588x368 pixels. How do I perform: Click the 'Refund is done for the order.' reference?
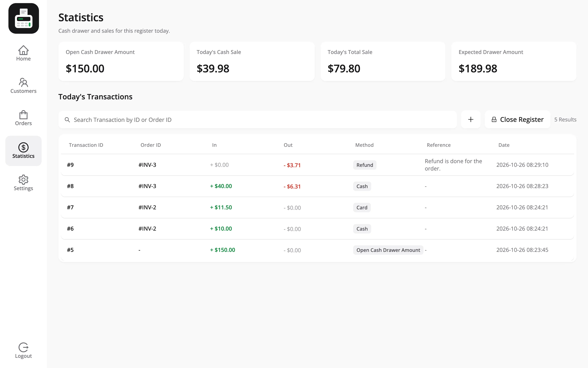453,165
